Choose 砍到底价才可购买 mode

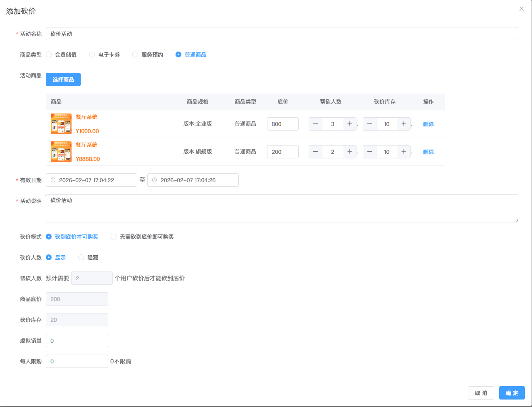click(x=72, y=237)
